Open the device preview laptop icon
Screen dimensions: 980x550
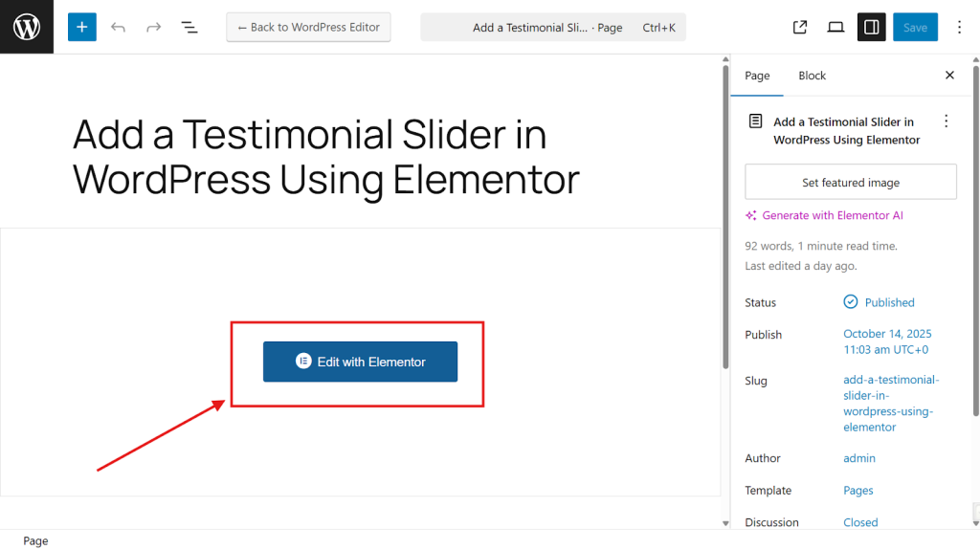click(x=835, y=27)
